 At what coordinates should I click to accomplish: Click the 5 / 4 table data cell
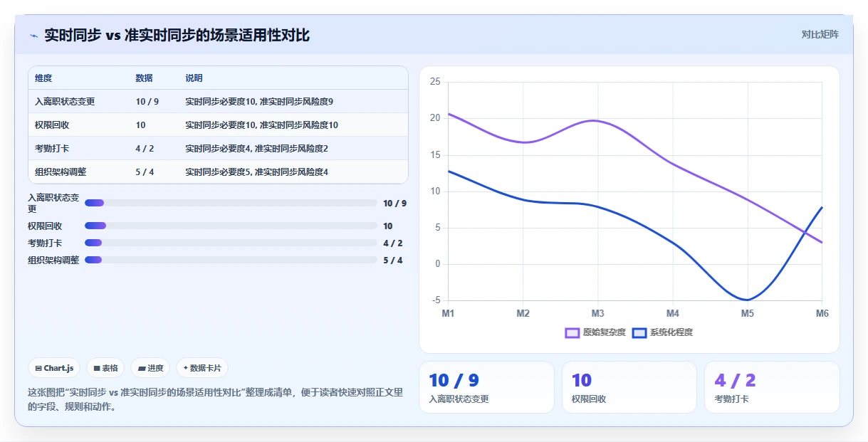(145, 172)
